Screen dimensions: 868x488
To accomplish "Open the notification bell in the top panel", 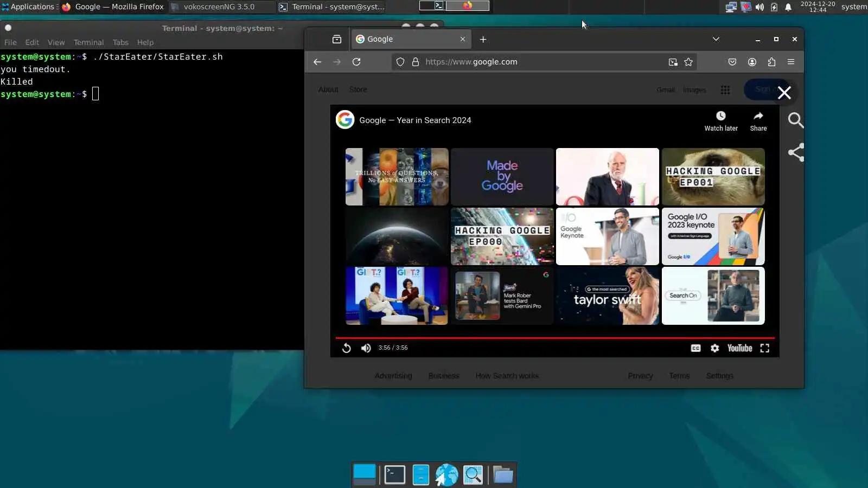I will pyautogui.click(x=788, y=7).
